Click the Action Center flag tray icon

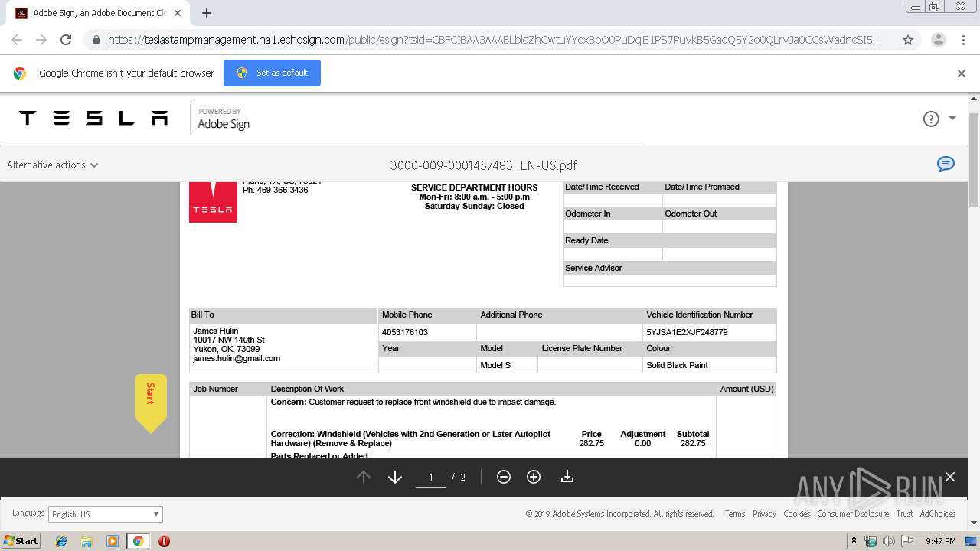[x=906, y=541]
